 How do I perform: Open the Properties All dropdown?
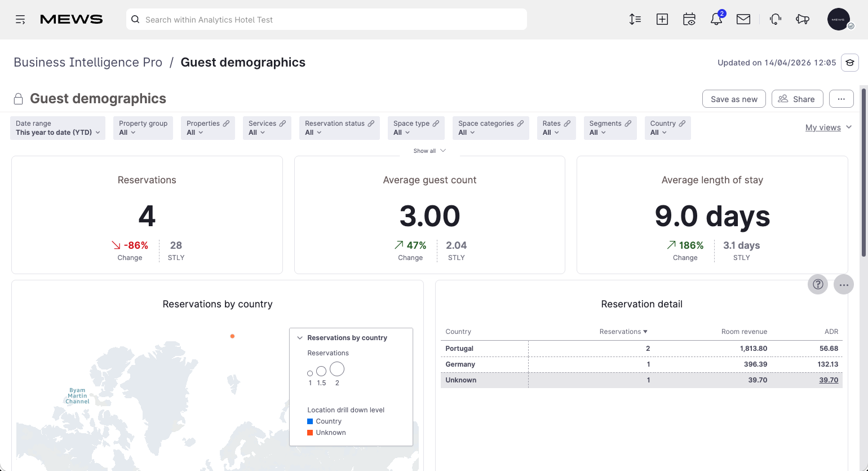click(x=208, y=128)
